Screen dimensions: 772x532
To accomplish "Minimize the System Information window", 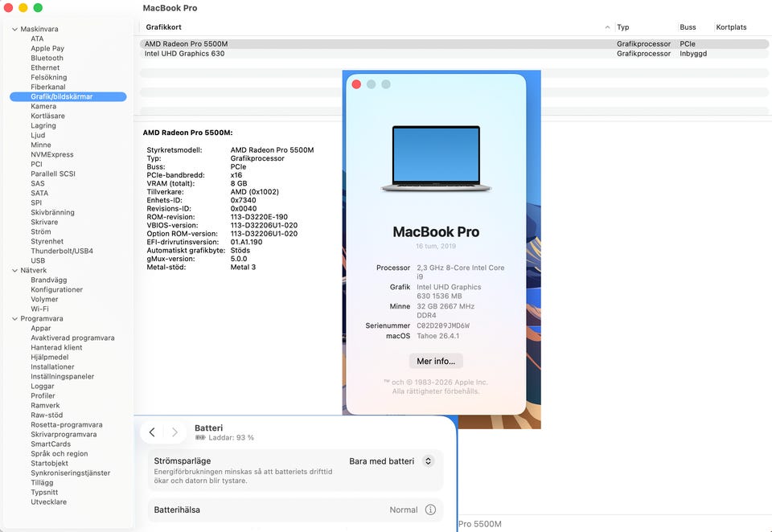I will click(23, 8).
